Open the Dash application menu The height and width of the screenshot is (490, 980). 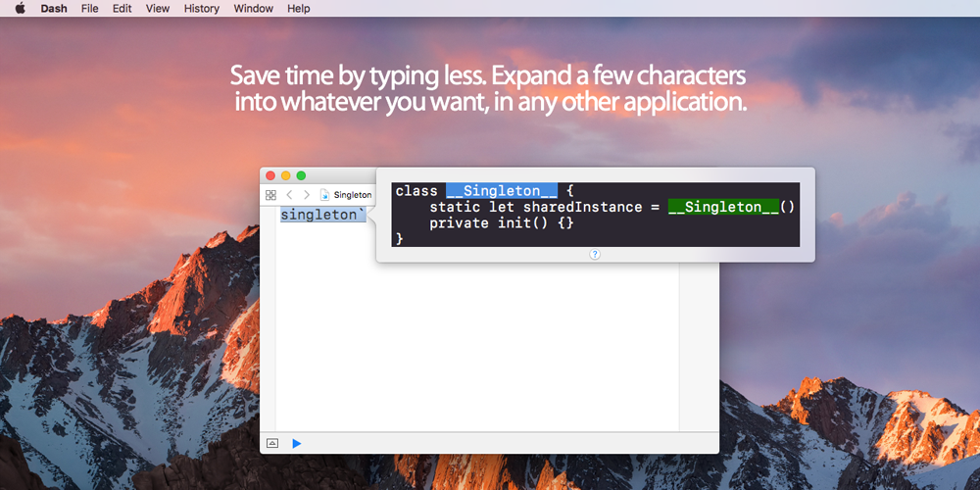(x=54, y=9)
